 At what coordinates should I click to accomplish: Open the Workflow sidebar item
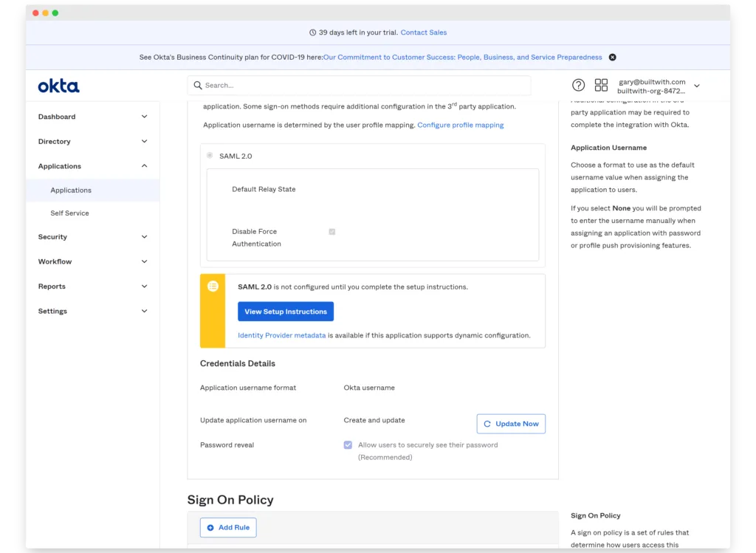click(92, 261)
